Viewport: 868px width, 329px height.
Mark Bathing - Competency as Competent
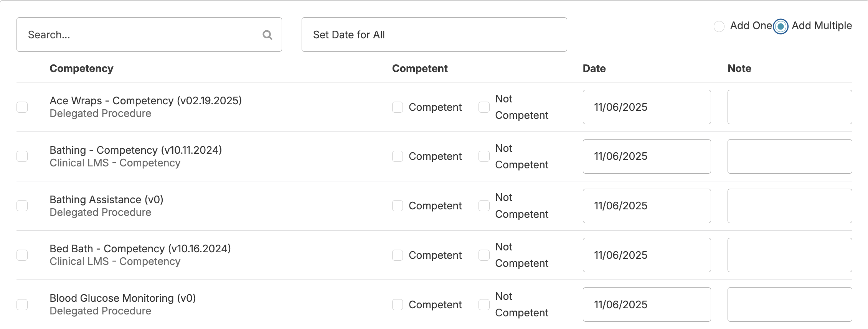point(398,156)
